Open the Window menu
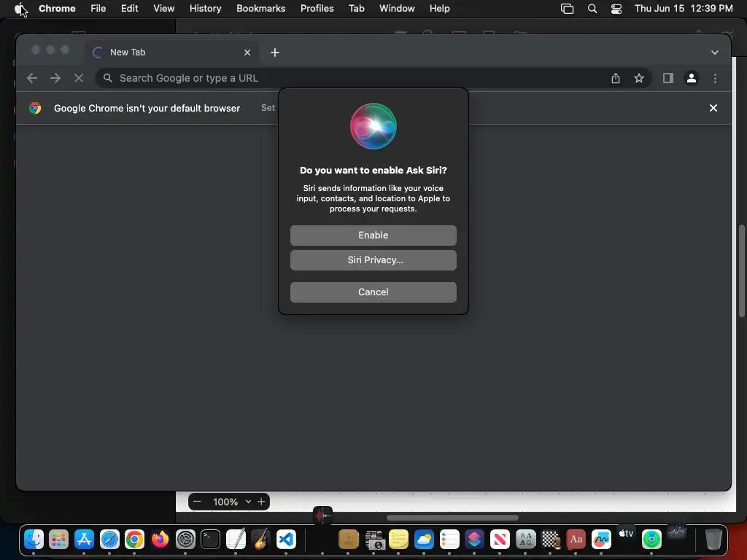The image size is (747, 560). click(397, 9)
